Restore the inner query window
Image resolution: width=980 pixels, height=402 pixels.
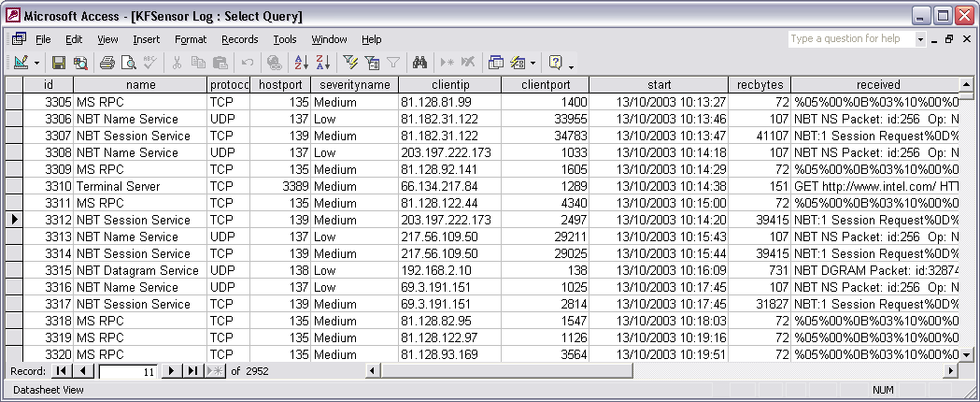point(949,39)
